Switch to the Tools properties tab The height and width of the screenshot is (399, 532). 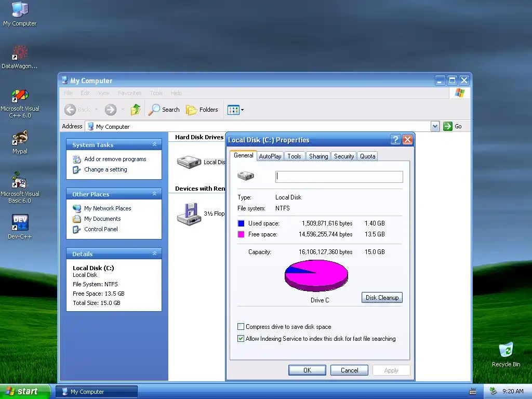[x=294, y=156]
